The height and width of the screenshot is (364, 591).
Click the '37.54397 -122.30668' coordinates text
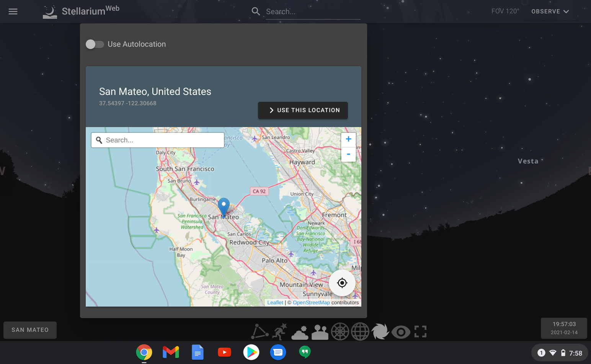click(x=128, y=103)
